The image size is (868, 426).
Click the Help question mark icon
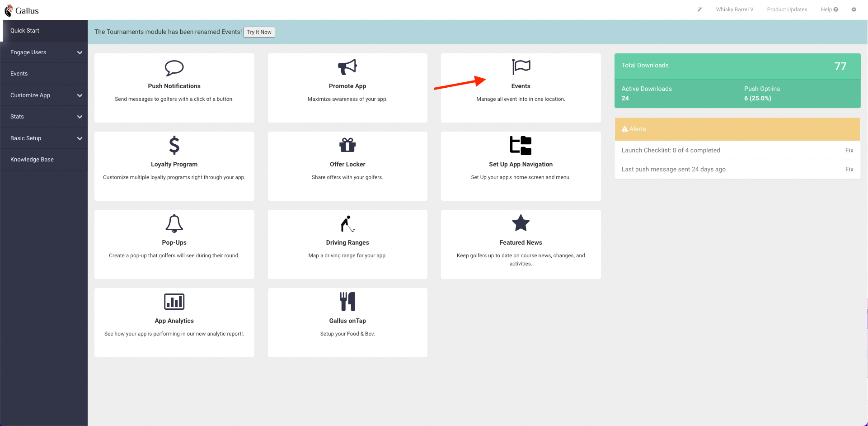(836, 9)
